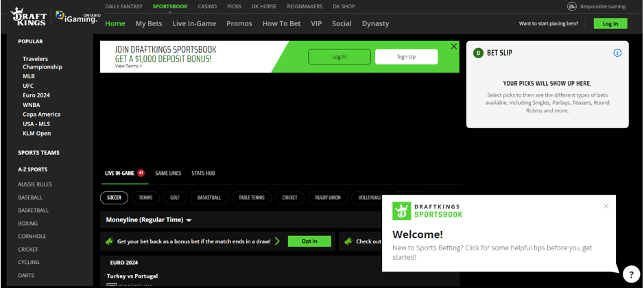
Task: Click the draw bonus megaphone icon
Action: point(109,241)
